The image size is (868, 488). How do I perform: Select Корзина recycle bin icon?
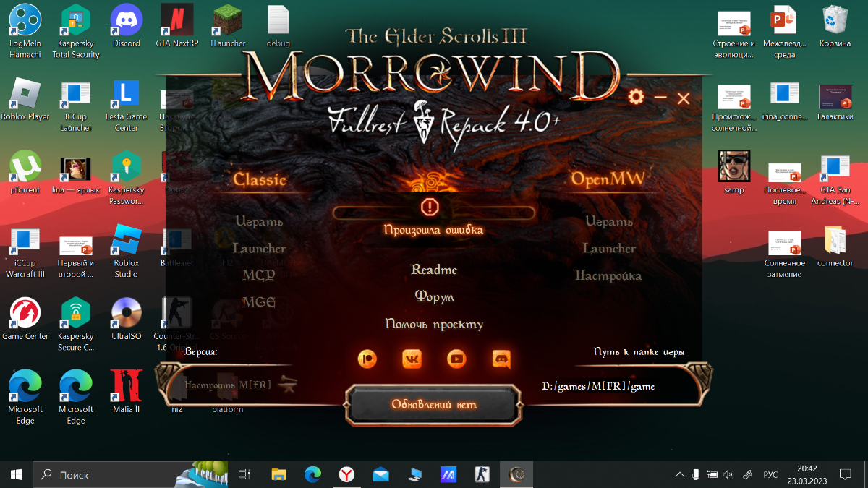click(835, 25)
